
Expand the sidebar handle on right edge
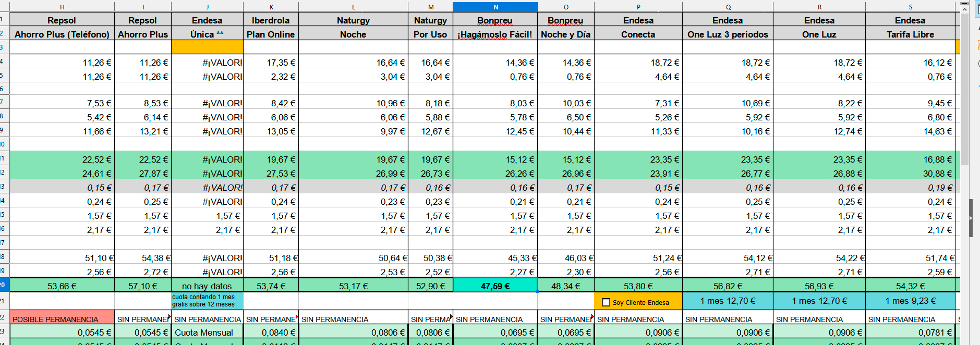click(x=971, y=218)
